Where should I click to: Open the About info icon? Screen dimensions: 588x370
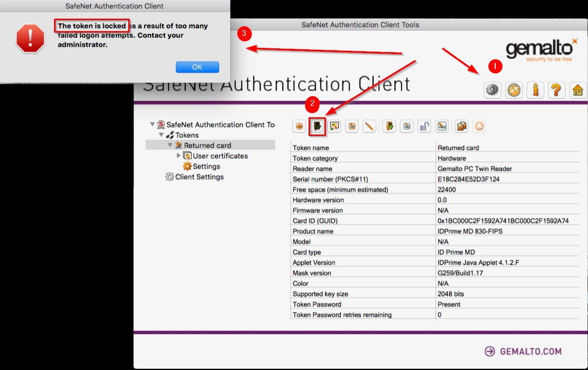(x=535, y=90)
